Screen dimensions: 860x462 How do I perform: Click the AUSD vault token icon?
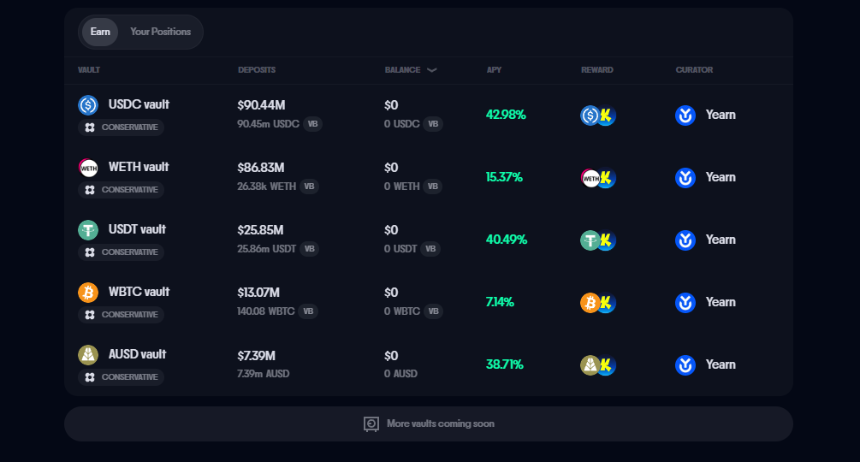(88, 355)
